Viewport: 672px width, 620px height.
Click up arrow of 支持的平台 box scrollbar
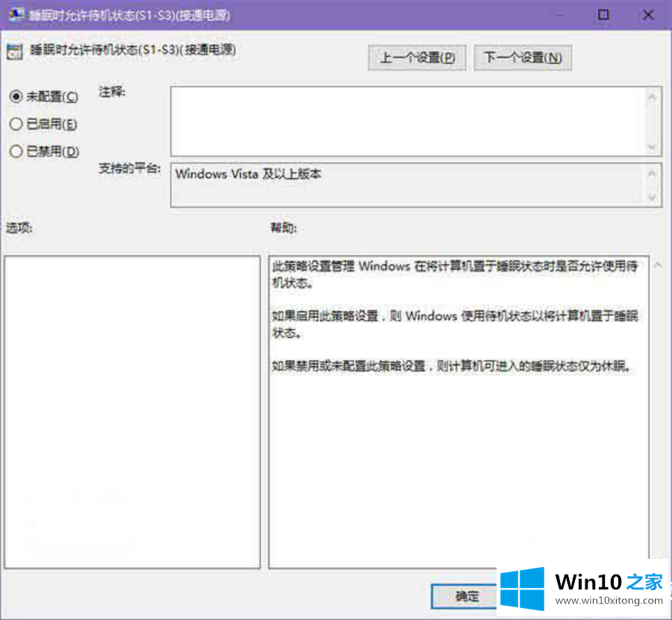(652, 173)
